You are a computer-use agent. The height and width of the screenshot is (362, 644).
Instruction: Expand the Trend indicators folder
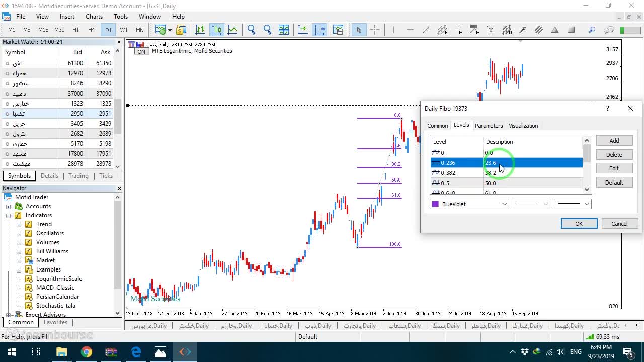coord(19,224)
